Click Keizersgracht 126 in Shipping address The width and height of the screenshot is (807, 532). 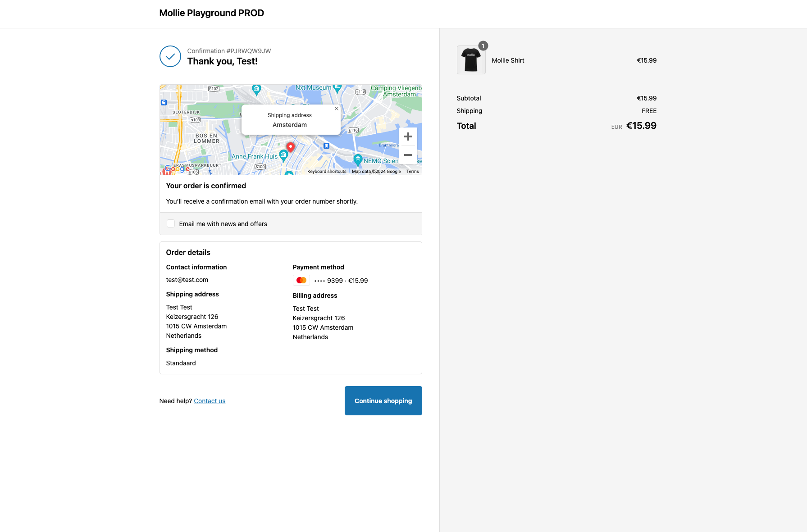click(192, 317)
